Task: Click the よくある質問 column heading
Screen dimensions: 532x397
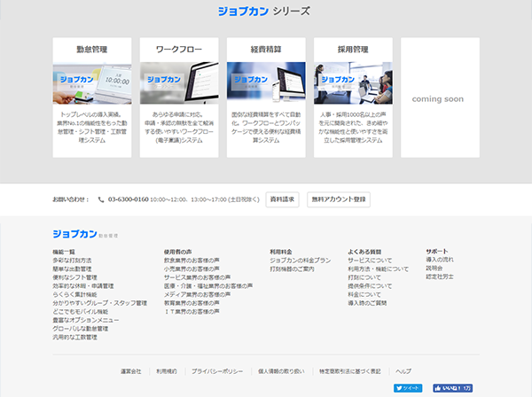Action: tap(364, 252)
